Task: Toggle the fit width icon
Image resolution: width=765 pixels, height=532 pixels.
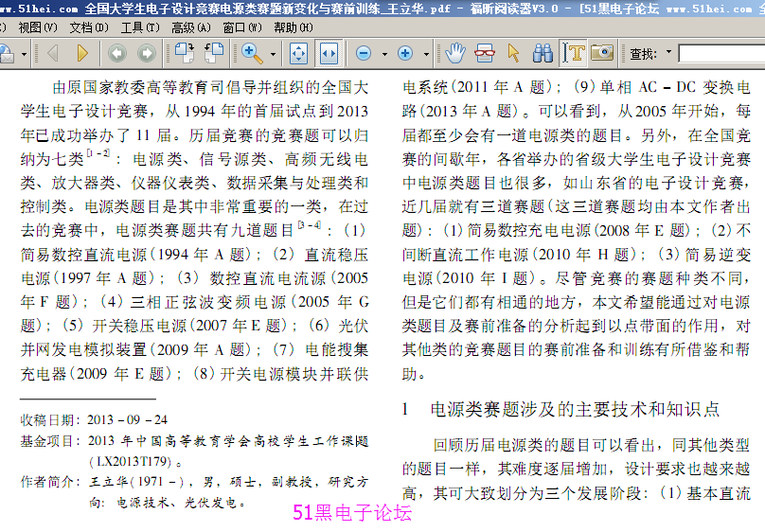Action: [x=329, y=54]
